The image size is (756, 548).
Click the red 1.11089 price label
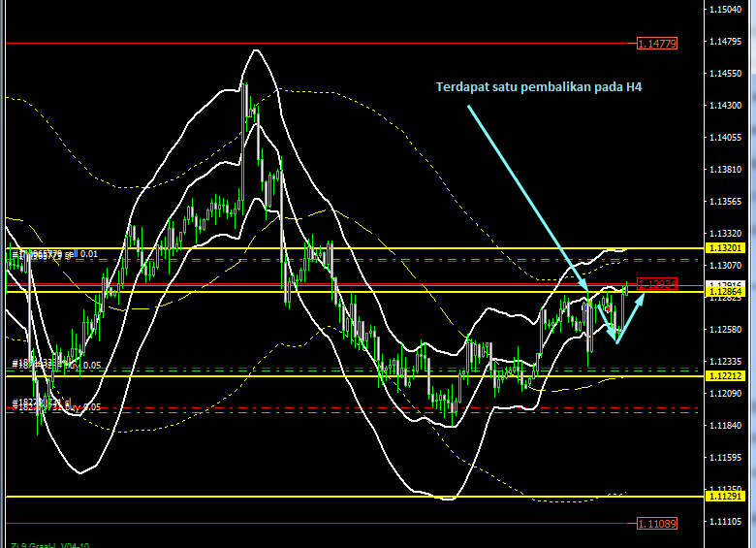(656, 524)
